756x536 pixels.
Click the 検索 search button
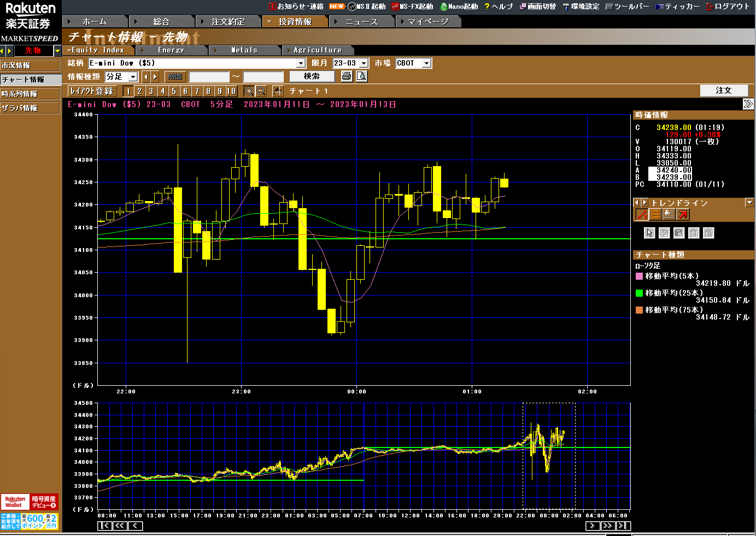(312, 76)
